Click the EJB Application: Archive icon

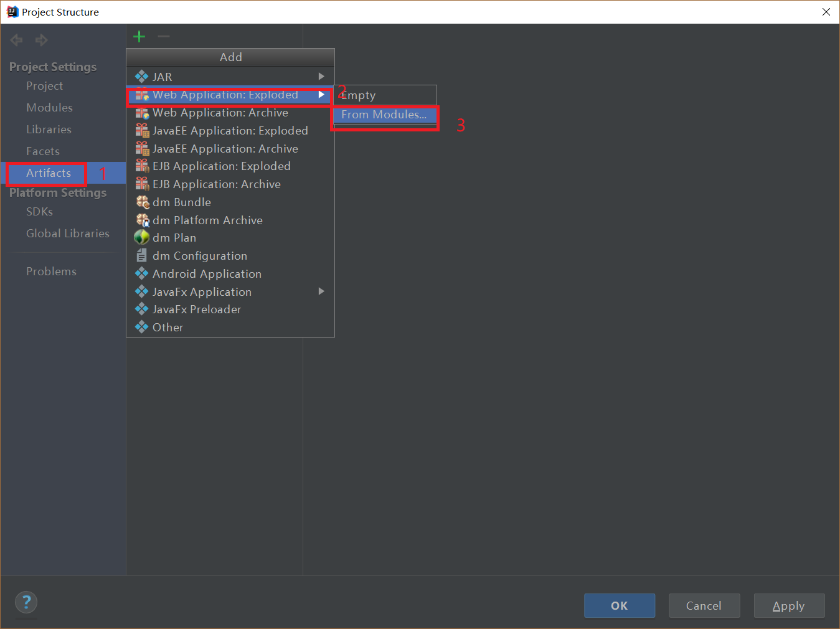(x=142, y=184)
